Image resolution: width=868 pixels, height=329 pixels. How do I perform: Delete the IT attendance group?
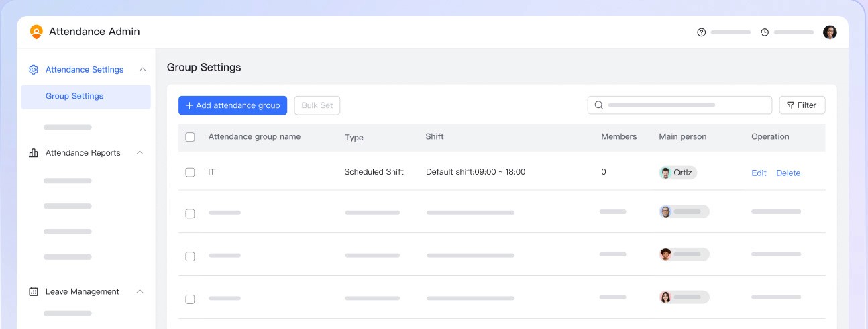(788, 173)
